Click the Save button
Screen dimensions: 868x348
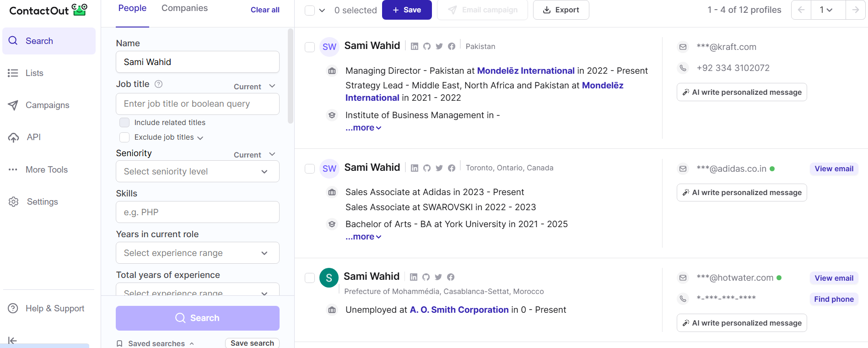(x=407, y=10)
